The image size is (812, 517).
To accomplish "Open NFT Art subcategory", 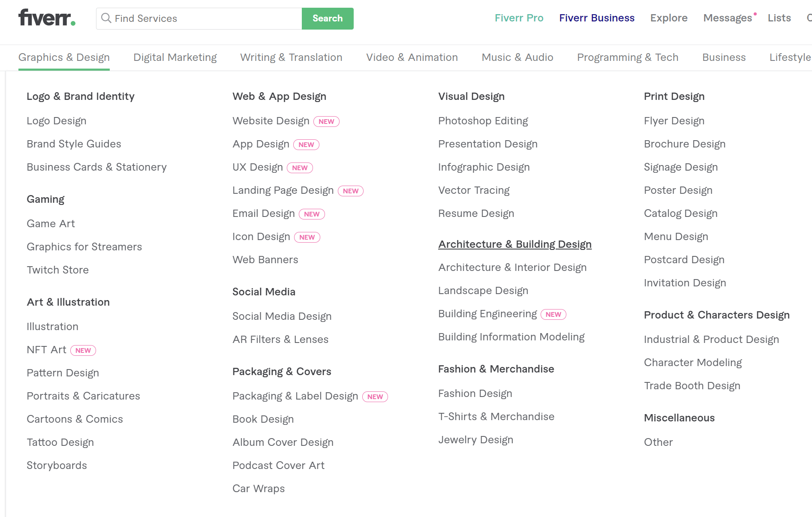I will [46, 350].
